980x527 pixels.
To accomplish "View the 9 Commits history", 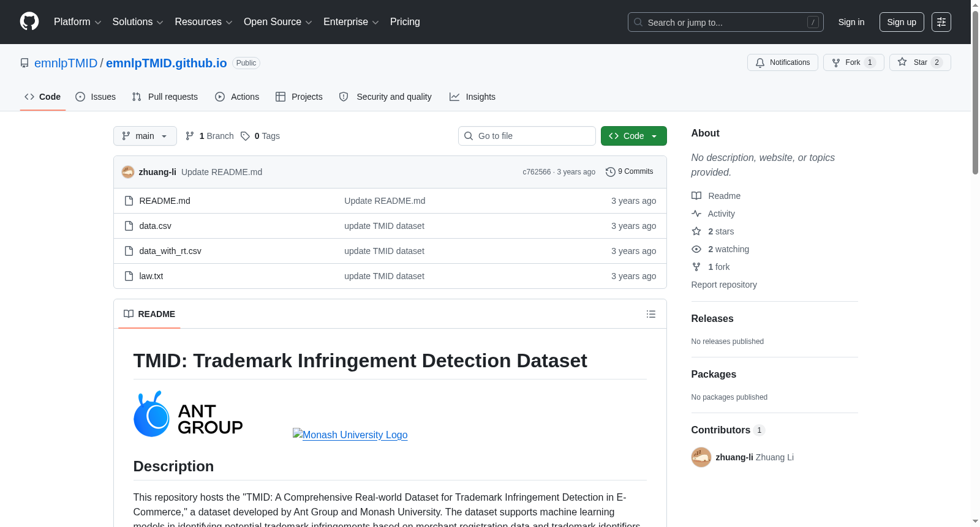I will [629, 172].
